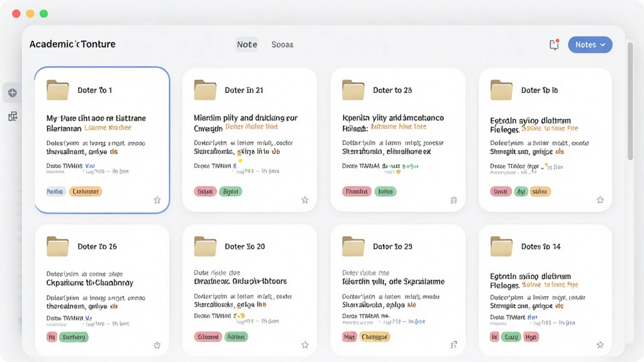644x362 pixels.
Task: Toggle the star on the "Doter in 21" card
Action: click(305, 200)
